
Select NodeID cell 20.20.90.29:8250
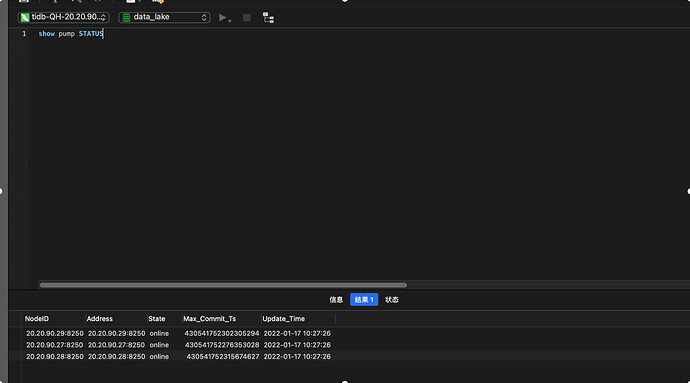pyautogui.click(x=55, y=333)
